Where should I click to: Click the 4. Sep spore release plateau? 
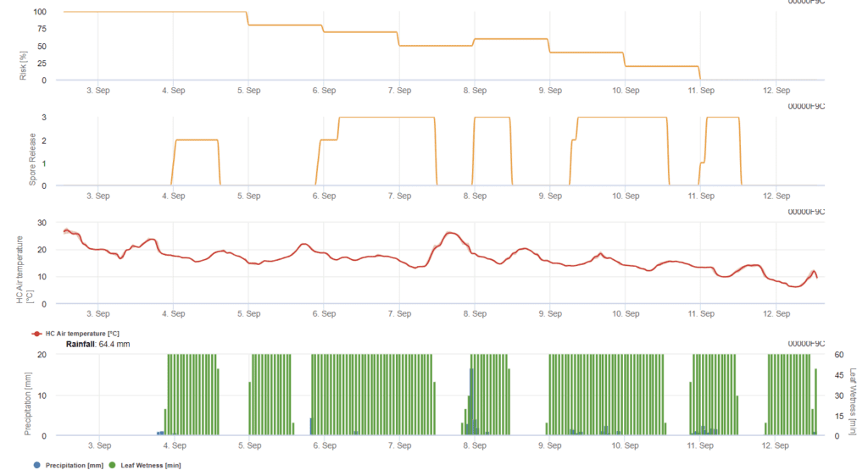(197, 140)
